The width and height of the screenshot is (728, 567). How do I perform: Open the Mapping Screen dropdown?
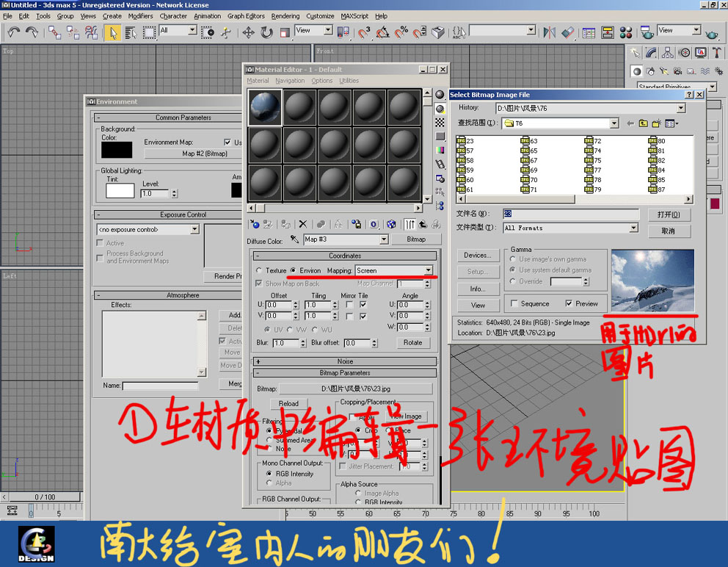coord(428,270)
